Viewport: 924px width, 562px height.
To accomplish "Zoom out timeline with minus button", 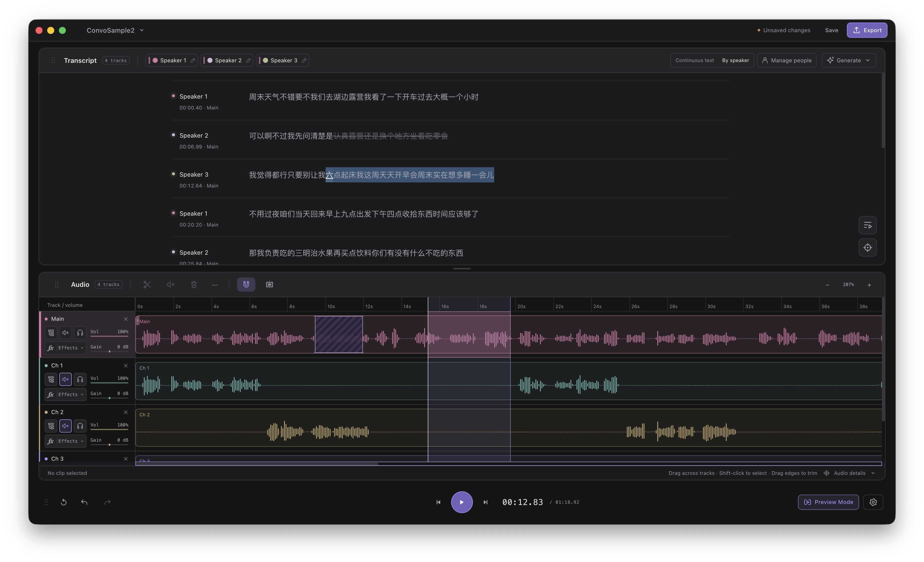I will 827,285.
